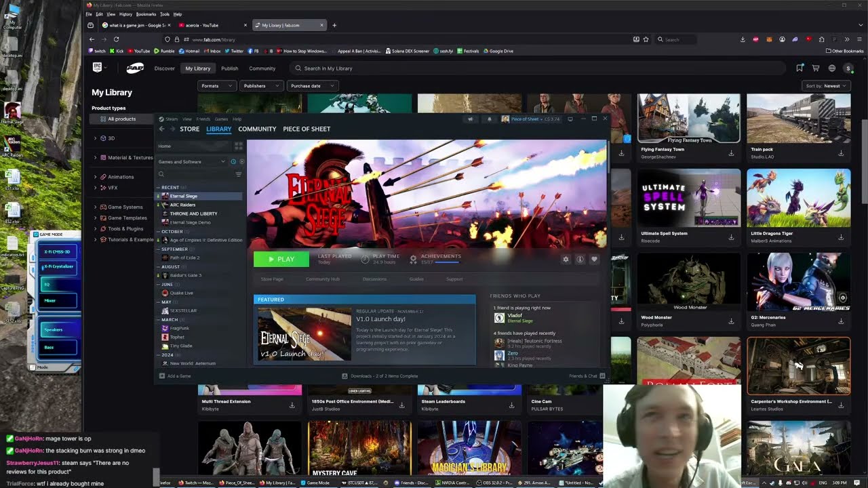Click Add a Game in Steam
This screenshot has width=868, height=488.
[175, 375]
